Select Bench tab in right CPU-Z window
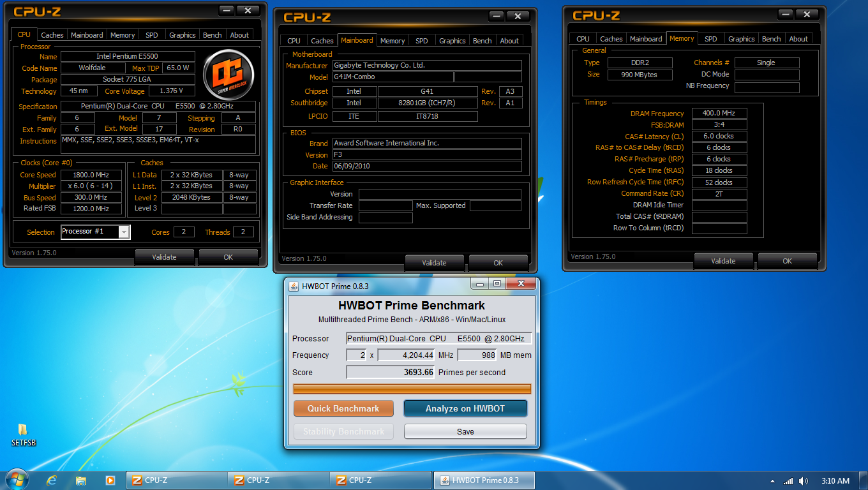 [772, 39]
